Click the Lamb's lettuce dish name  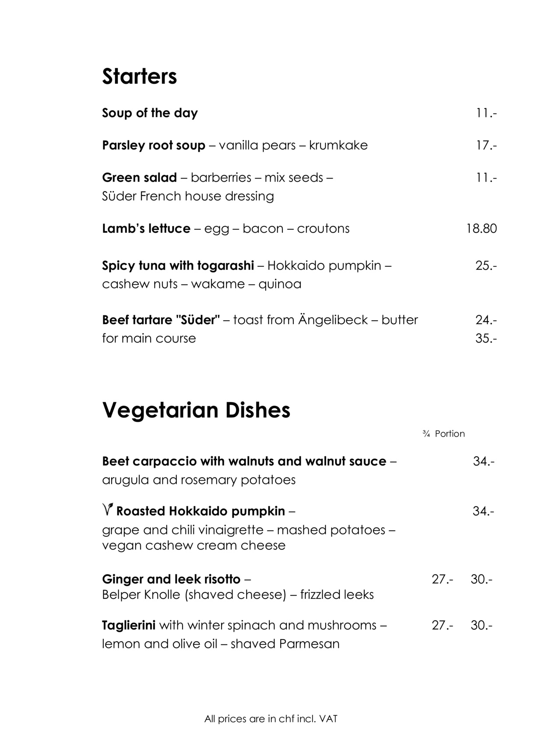pos(146,228)
